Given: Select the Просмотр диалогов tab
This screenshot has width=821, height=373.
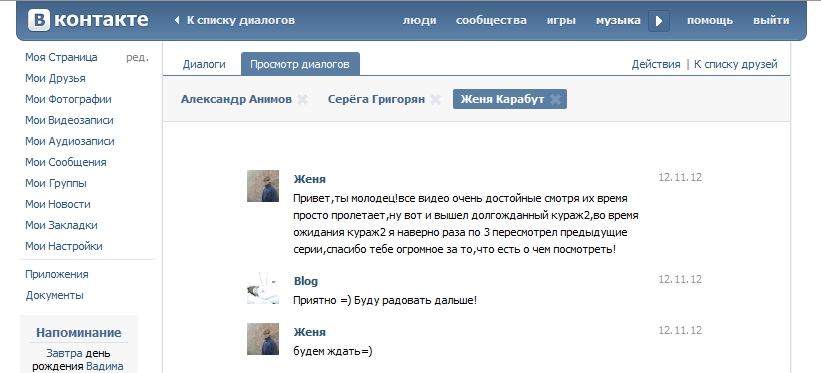Looking at the screenshot, I should click(300, 64).
